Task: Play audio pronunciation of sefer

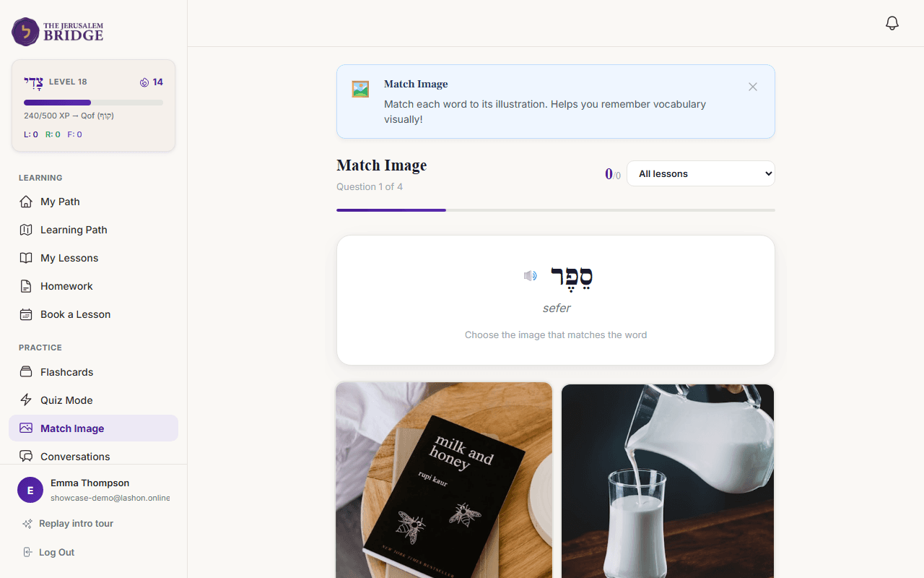Action: click(531, 275)
